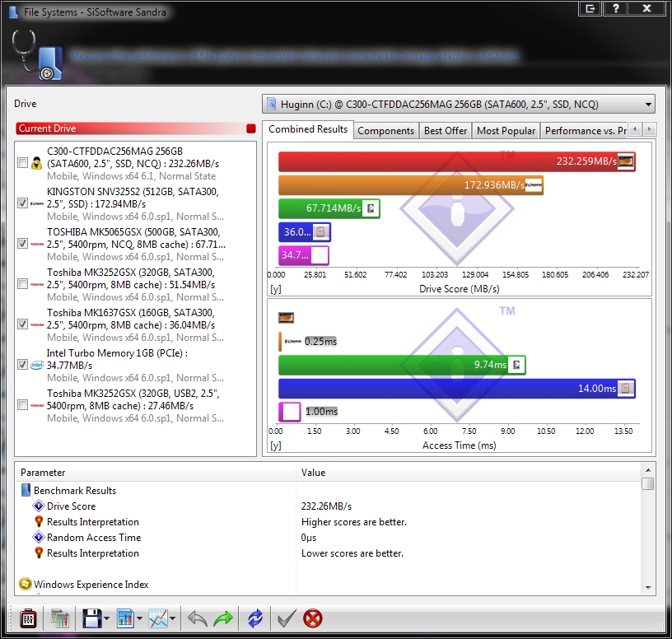The image size is (672, 639).
Task: Check the C300-CTFDDAC256MAG drive checkbox
Action: [x=22, y=163]
